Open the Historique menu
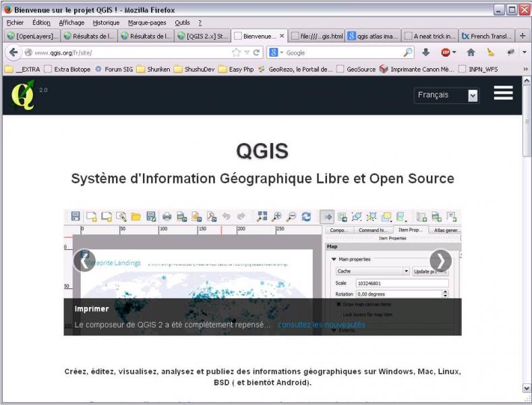532x405 pixels. coord(106,22)
